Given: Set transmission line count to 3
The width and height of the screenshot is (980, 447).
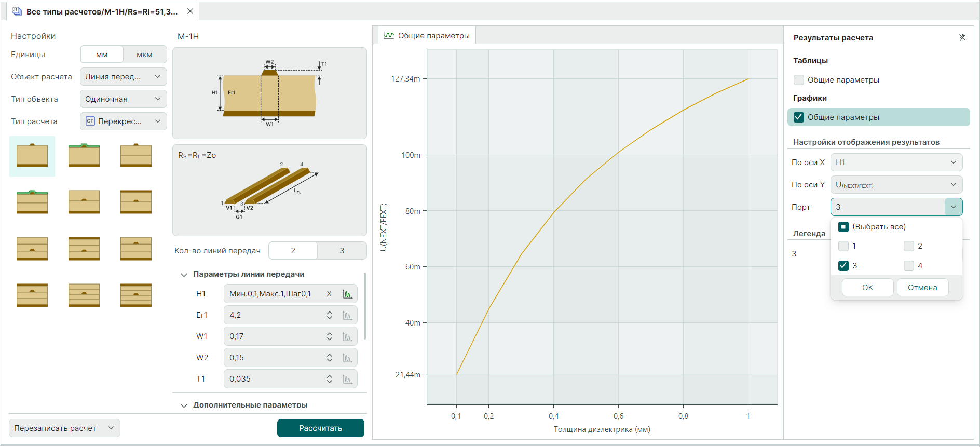Looking at the screenshot, I should 342,251.
